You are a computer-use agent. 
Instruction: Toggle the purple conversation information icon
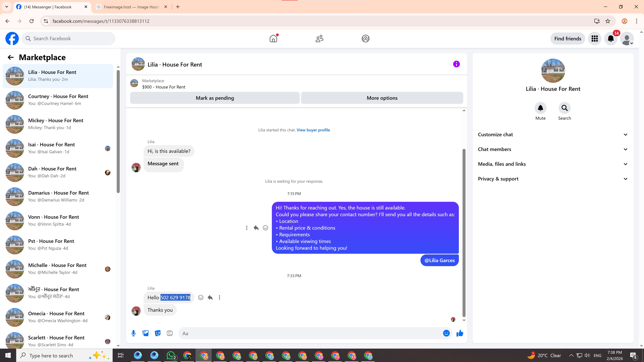coord(456,64)
